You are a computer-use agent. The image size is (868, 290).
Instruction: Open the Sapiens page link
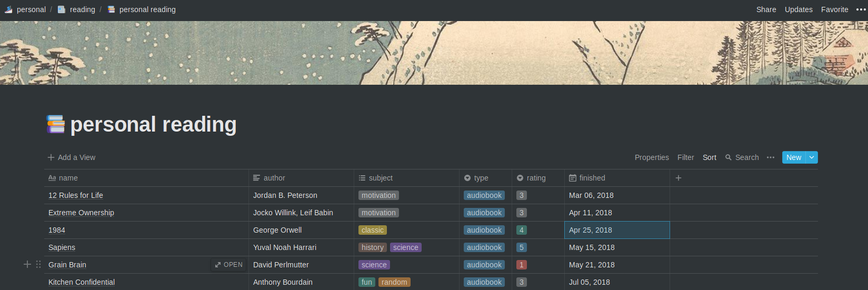(x=62, y=247)
